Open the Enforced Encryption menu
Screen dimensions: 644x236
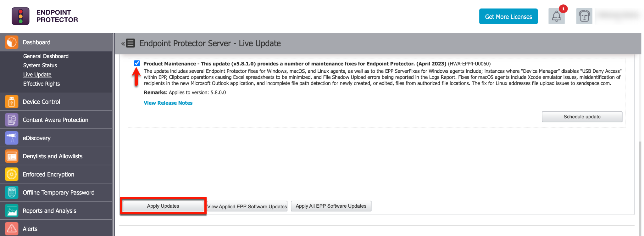pyautogui.click(x=56, y=174)
